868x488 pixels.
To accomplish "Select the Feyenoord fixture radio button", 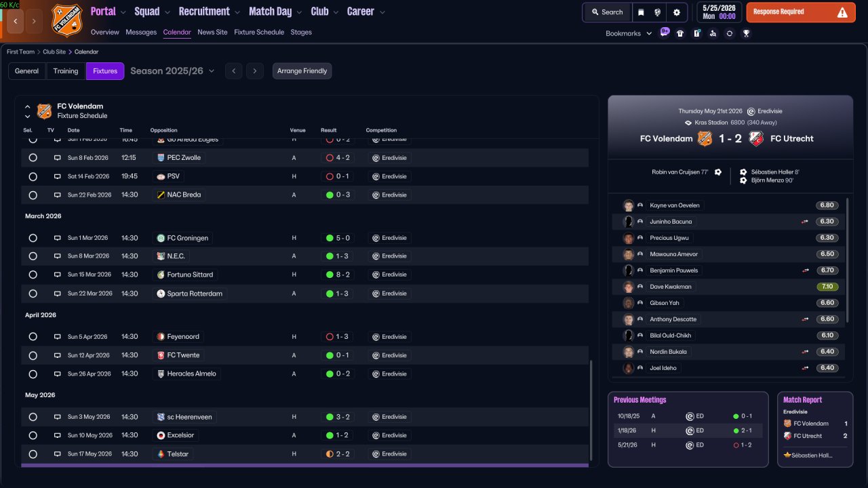I will tap(33, 337).
